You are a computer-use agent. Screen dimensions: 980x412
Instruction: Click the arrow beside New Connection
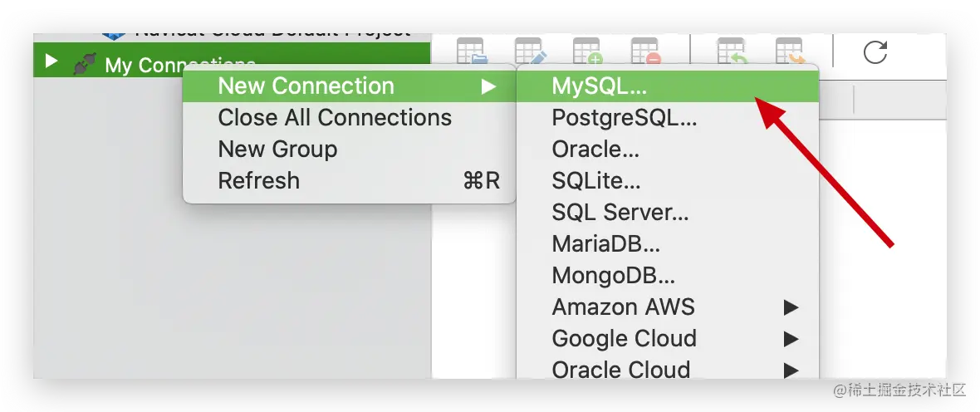coord(488,86)
